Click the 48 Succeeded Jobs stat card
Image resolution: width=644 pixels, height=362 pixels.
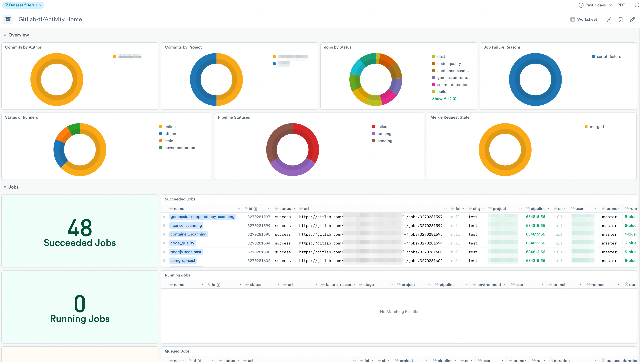80,231
